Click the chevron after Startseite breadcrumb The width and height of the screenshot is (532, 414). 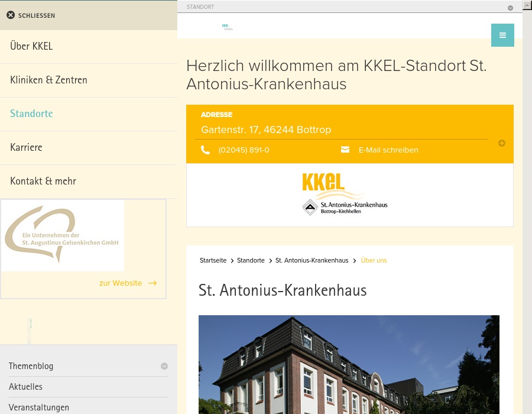coord(232,260)
